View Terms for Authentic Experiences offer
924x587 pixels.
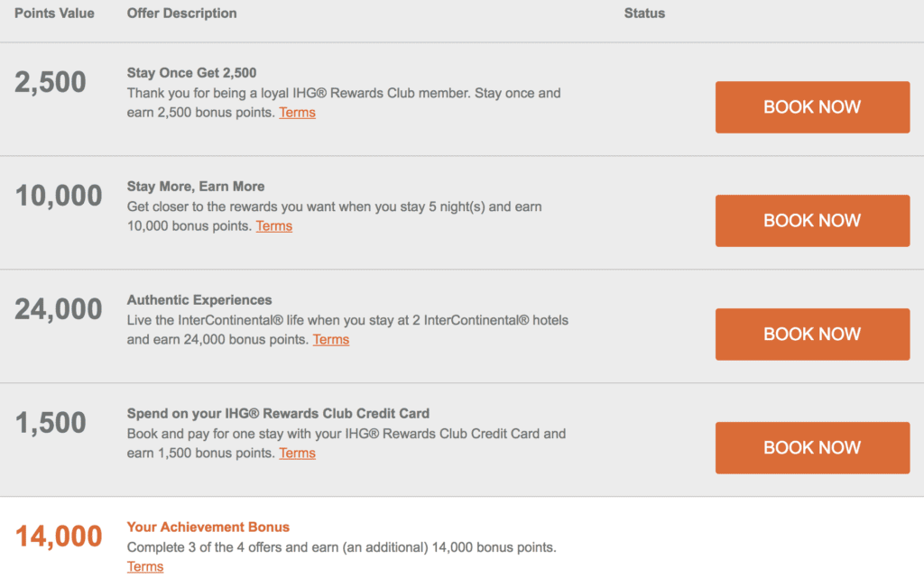point(330,340)
